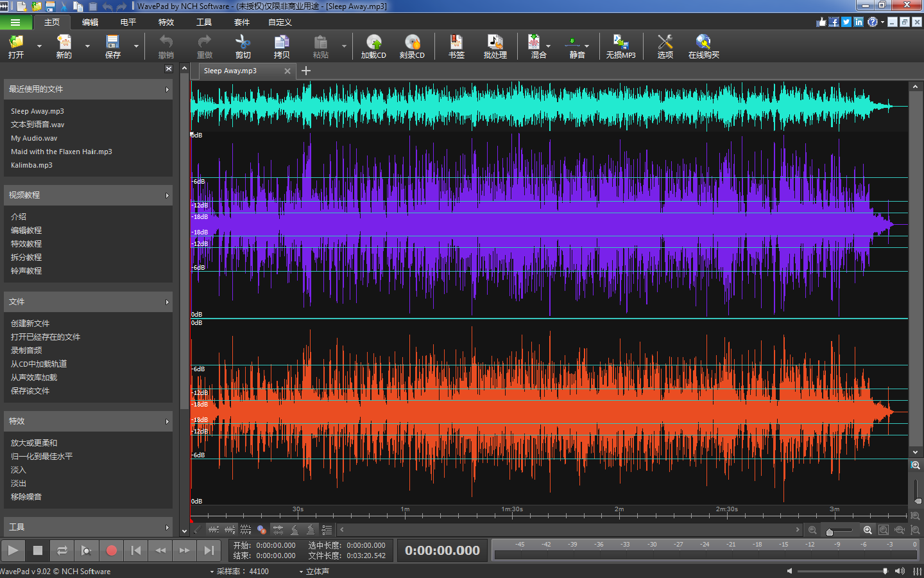
Task: Click the Open file toolbar icon
Action: (x=16, y=46)
